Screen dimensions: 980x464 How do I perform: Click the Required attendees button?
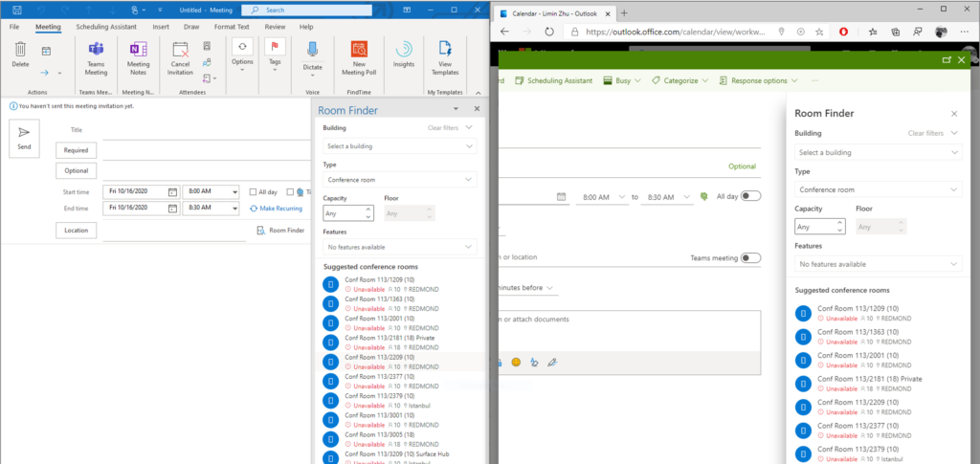(76, 150)
